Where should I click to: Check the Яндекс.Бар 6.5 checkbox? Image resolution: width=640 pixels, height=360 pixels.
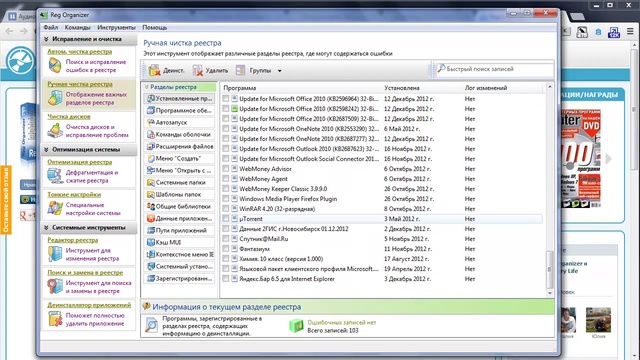pos(226,278)
